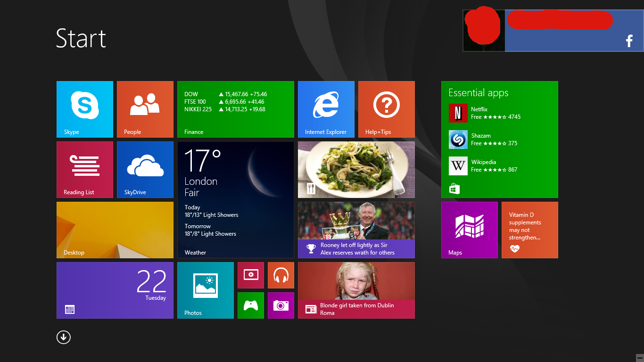The width and height of the screenshot is (644, 362).
Task: Click the Netflix app in Essential apps
Action: click(485, 113)
